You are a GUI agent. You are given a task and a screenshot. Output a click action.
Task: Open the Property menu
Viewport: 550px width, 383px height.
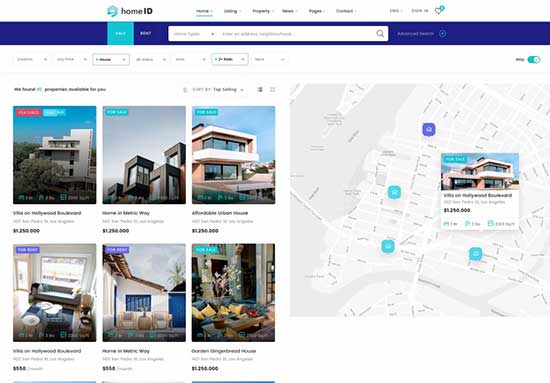263,11
